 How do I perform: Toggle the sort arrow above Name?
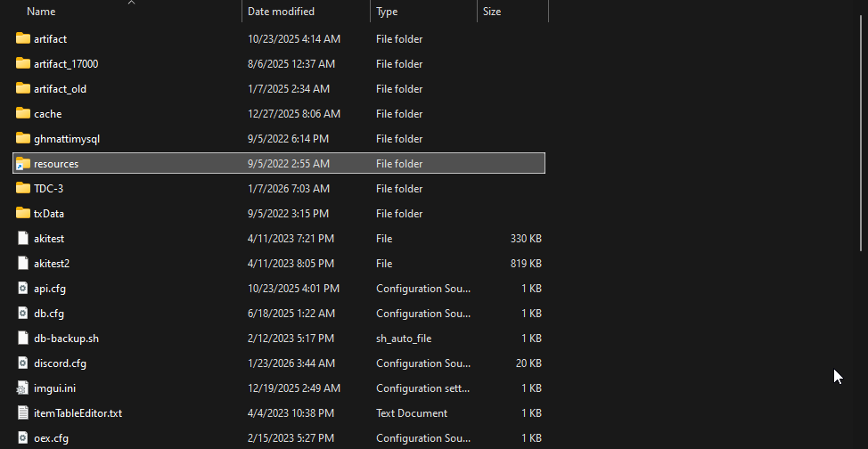(131, 3)
